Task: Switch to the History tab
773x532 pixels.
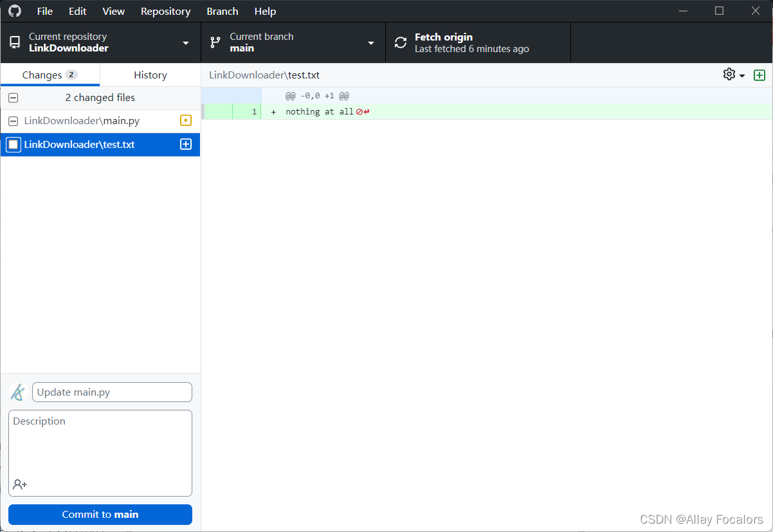Action: point(150,75)
